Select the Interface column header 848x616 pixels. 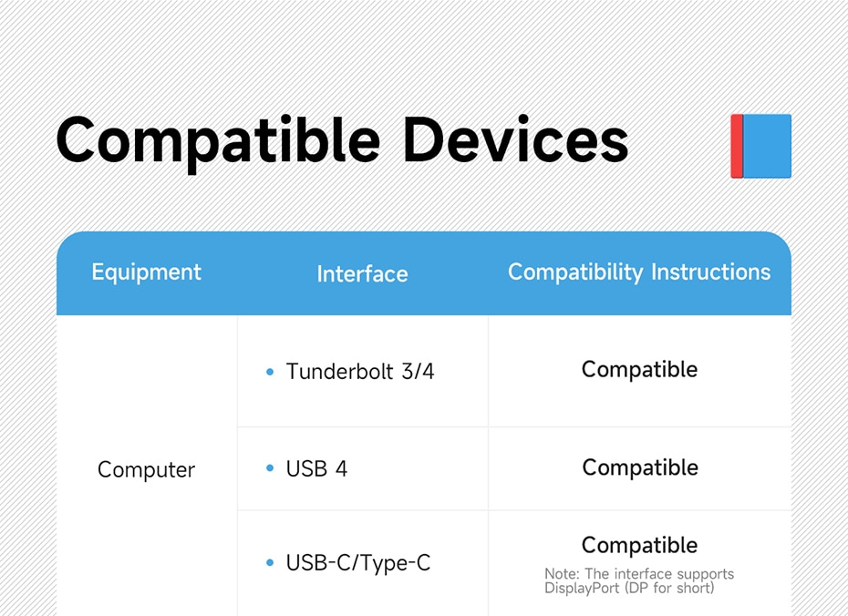click(362, 274)
